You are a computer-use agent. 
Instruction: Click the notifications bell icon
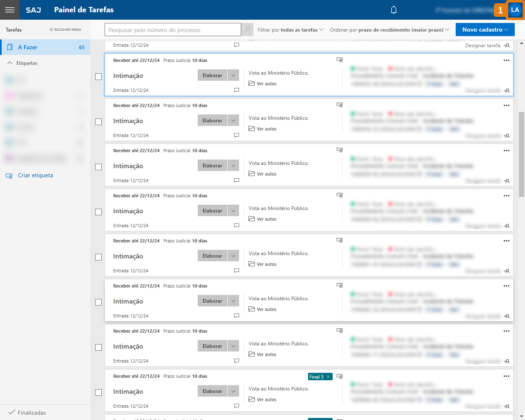394,10
